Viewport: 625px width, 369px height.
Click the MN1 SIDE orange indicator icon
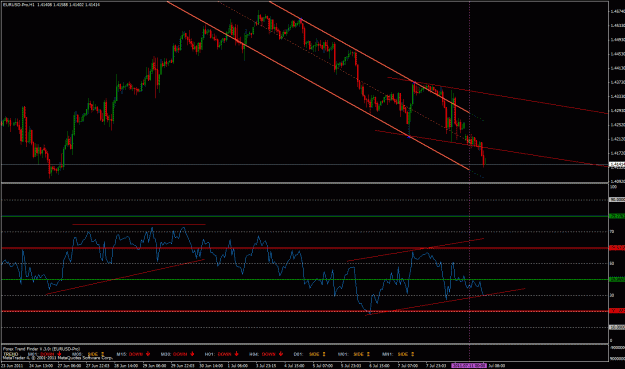point(413,354)
